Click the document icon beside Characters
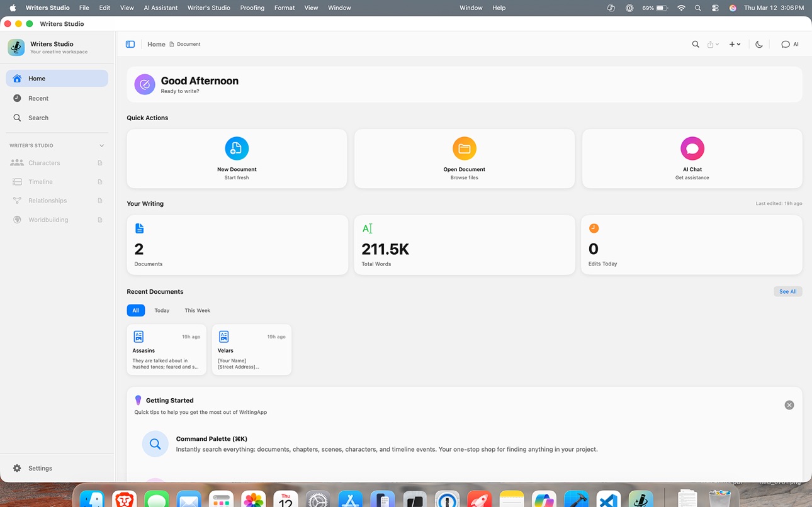This screenshot has height=507, width=812. pyautogui.click(x=100, y=163)
